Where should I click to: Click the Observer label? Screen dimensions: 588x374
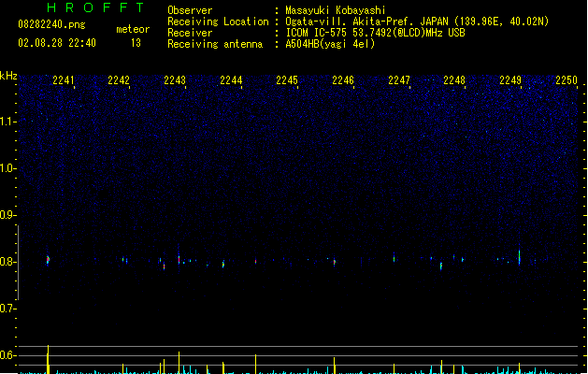(190, 10)
